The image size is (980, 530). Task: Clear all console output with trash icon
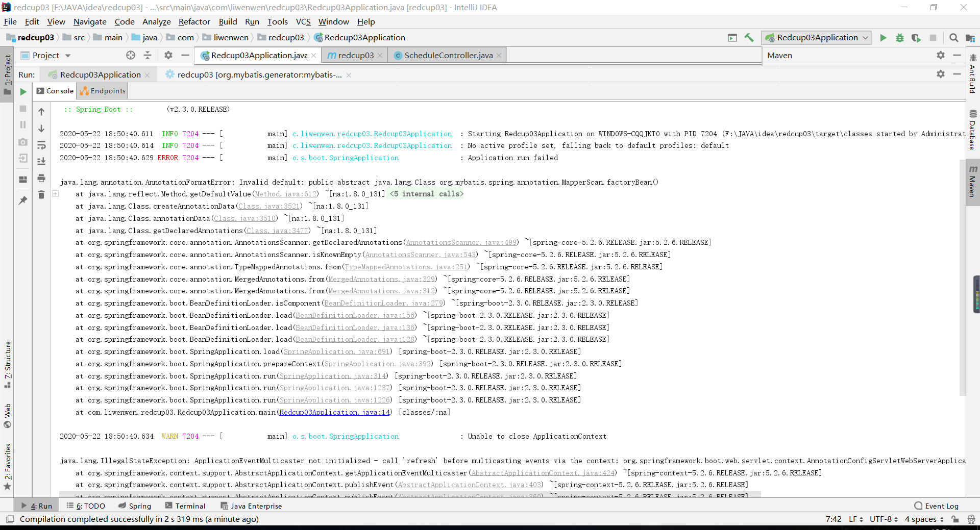pos(41,194)
